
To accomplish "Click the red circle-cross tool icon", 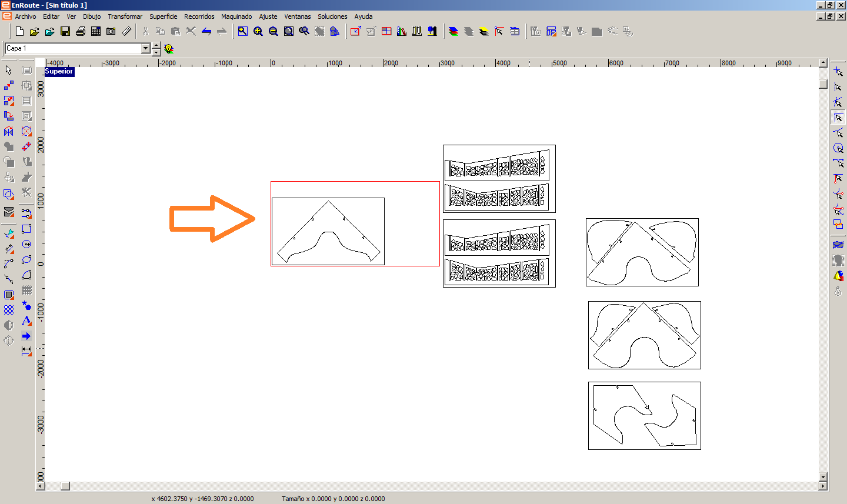I will 26,131.
